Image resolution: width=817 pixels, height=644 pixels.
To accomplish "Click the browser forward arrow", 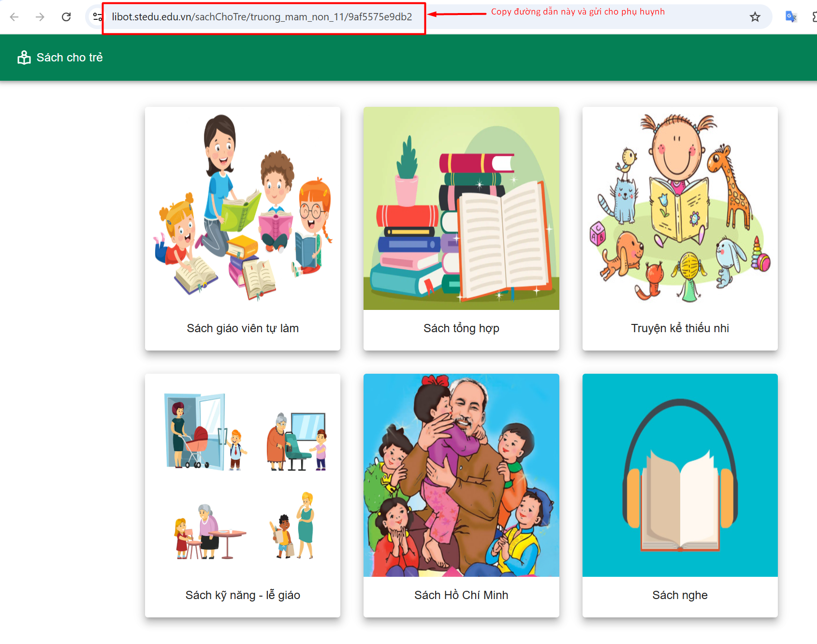I will click(40, 17).
